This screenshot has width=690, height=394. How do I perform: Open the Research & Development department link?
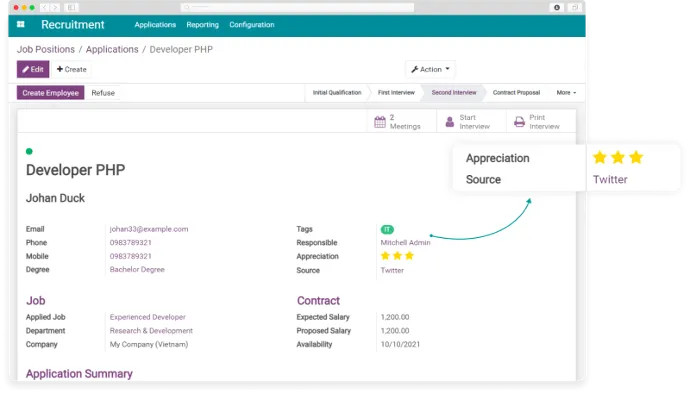pyautogui.click(x=151, y=331)
